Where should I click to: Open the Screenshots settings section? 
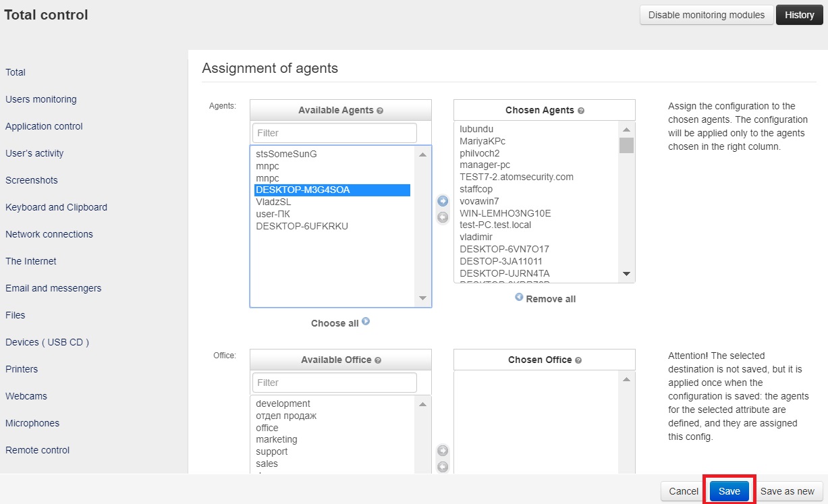point(32,180)
